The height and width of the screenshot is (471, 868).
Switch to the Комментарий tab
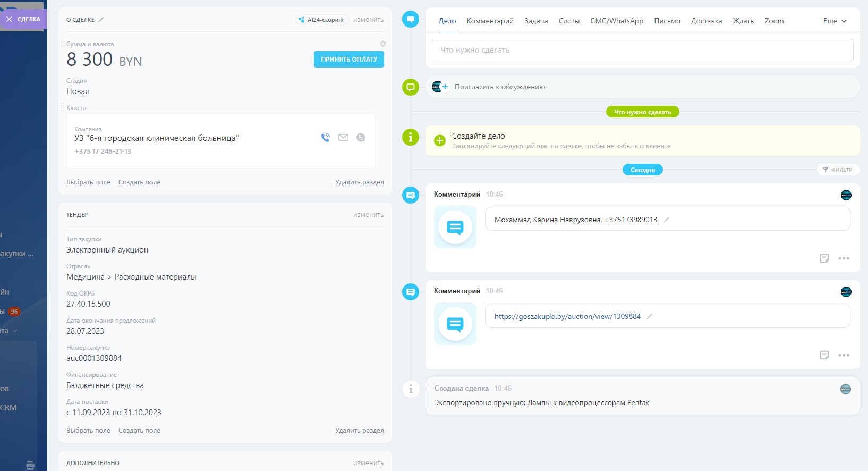[x=490, y=21]
